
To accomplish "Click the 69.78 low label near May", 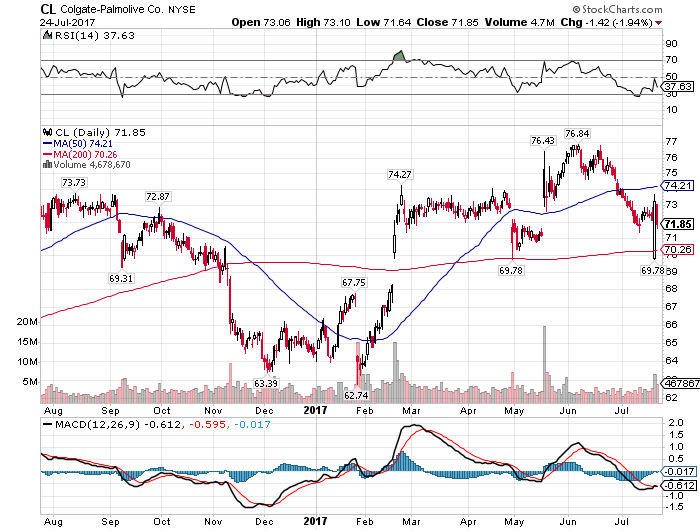I will point(511,270).
